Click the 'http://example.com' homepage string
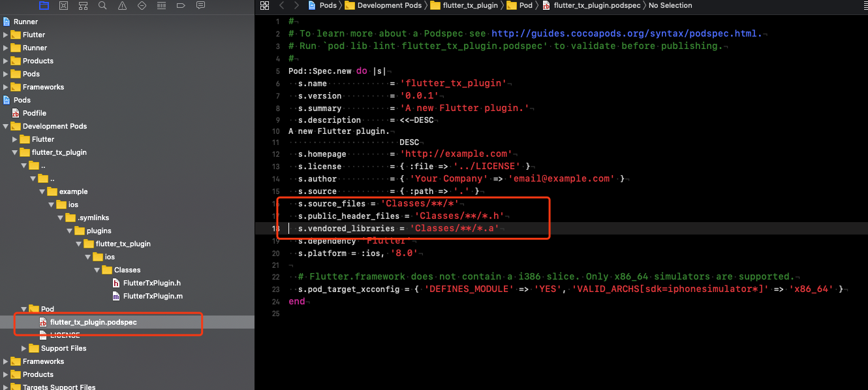This screenshot has height=390, width=868. [x=456, y=154]
